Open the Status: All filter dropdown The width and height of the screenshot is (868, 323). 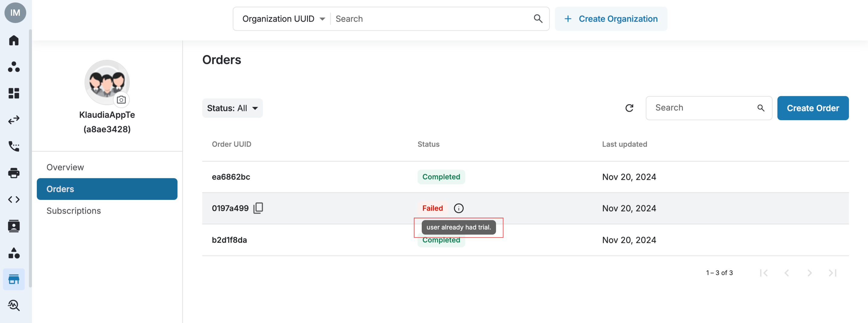(232, 108)
